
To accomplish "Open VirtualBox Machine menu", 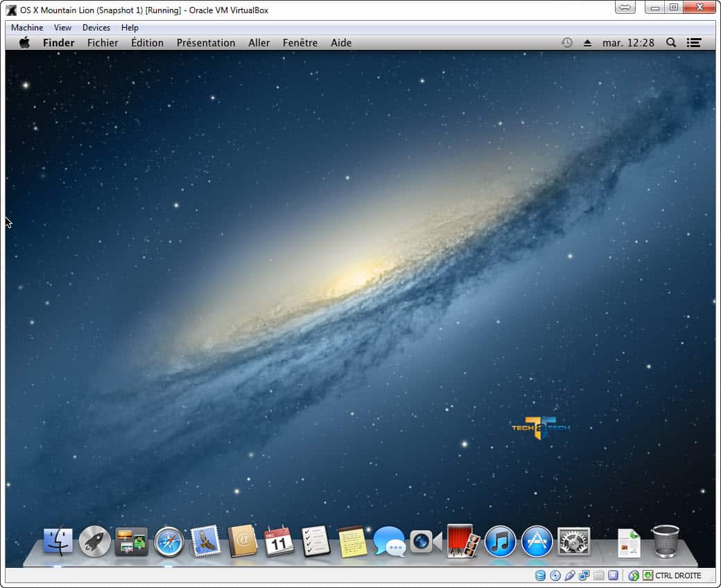I will pos(27,28).
